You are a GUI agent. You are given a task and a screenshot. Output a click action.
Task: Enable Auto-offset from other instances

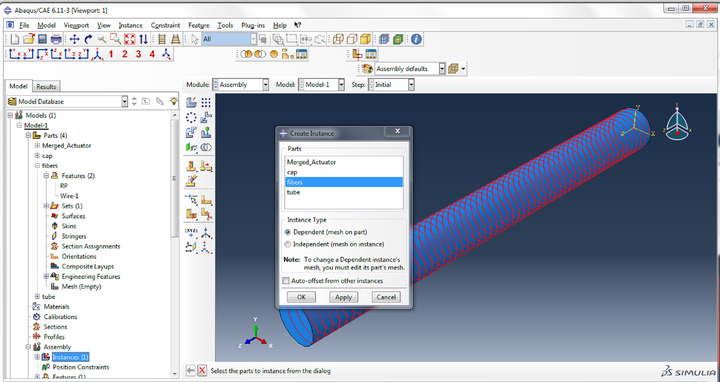click(x=286, y=281)
